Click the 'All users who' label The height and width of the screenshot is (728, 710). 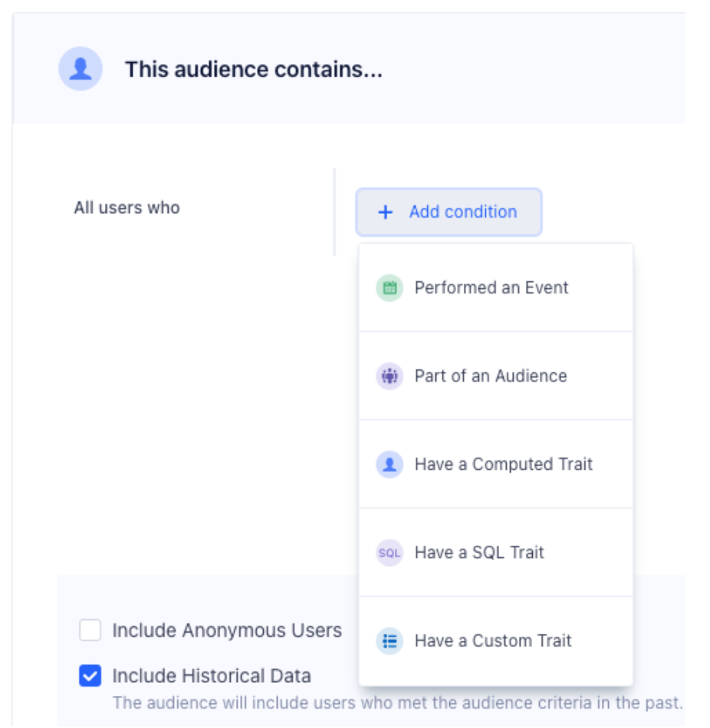coord(127,208)
